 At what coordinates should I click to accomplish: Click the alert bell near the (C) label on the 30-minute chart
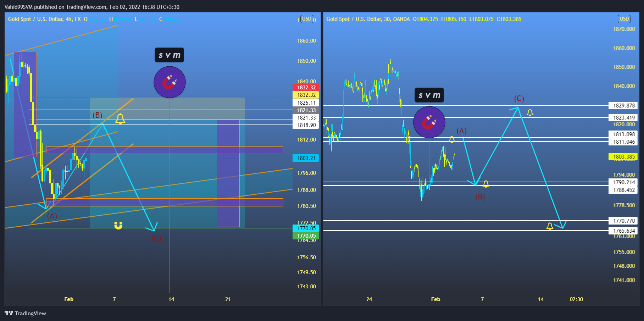tap(530, 112)
